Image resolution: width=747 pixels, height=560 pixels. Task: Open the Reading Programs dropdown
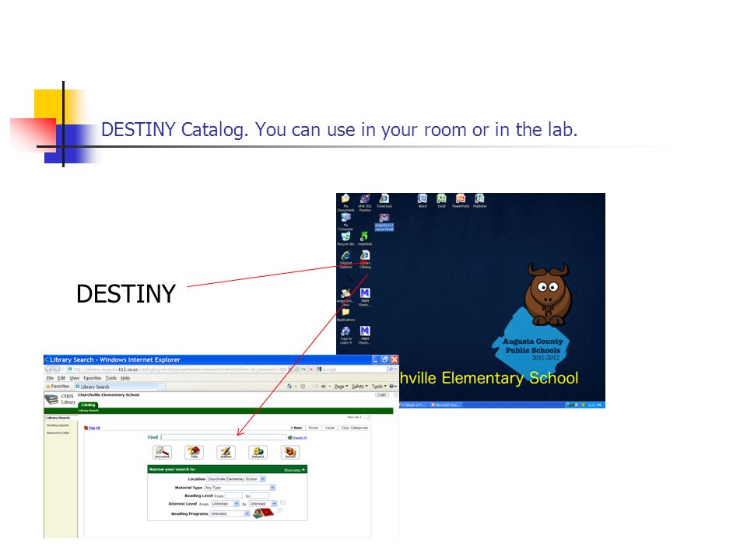point(230,513)
